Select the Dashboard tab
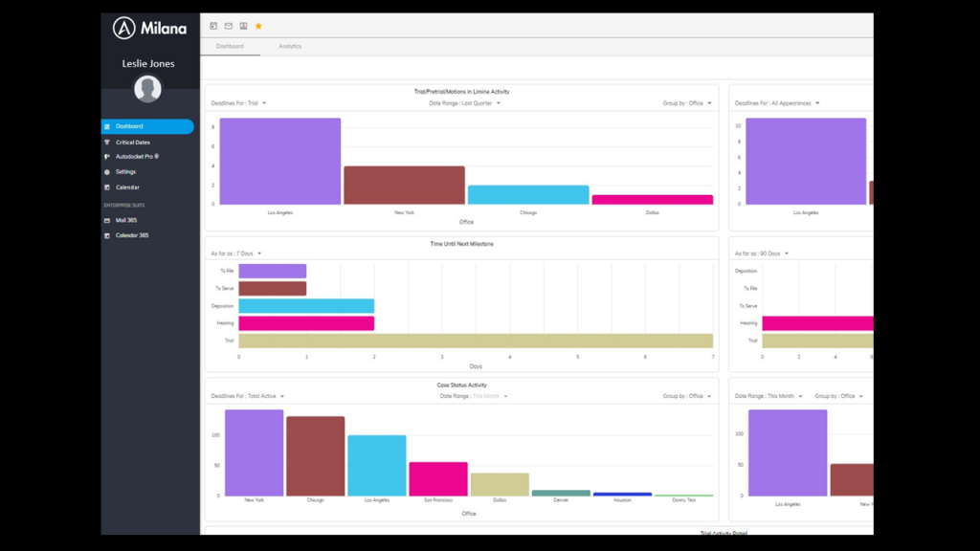The image size is (980, 551). coord(230,46)
